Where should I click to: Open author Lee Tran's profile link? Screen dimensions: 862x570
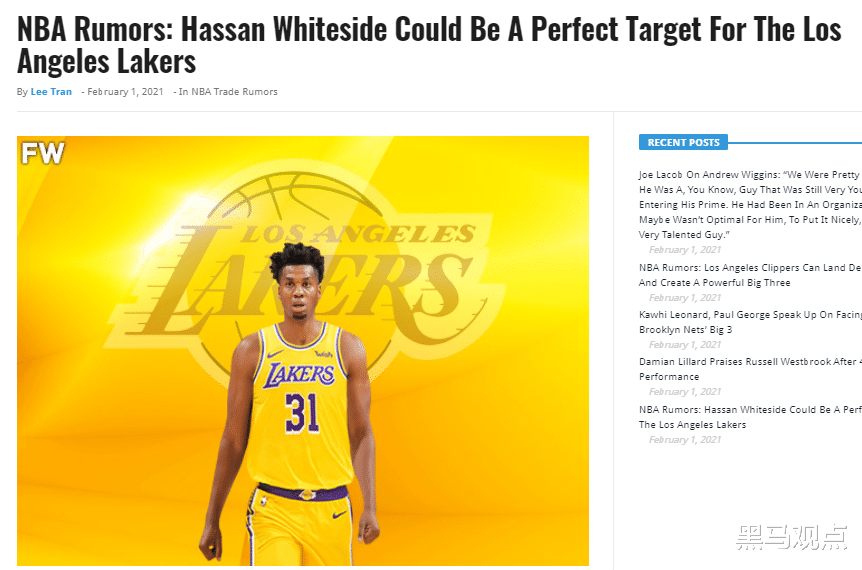[x=51, y=92]
